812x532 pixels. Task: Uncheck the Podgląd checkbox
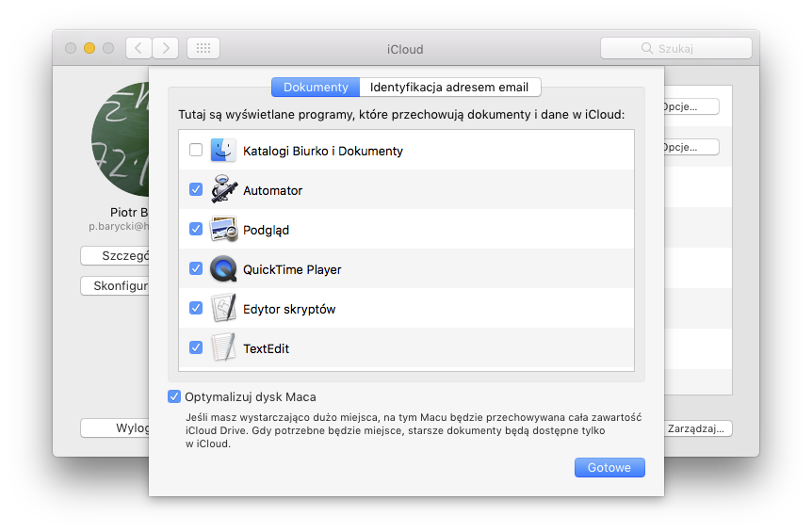[196, 229]
